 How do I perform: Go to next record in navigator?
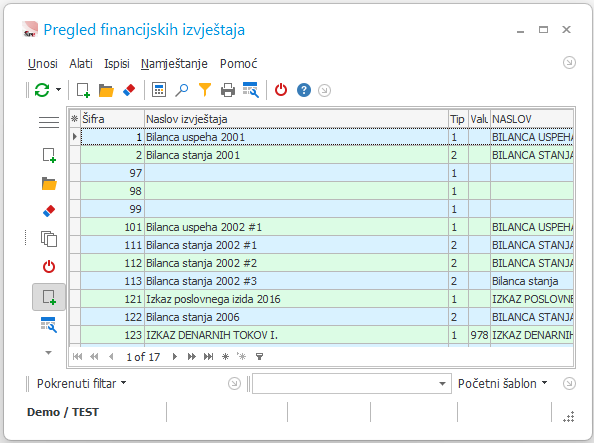click(175, 357)
